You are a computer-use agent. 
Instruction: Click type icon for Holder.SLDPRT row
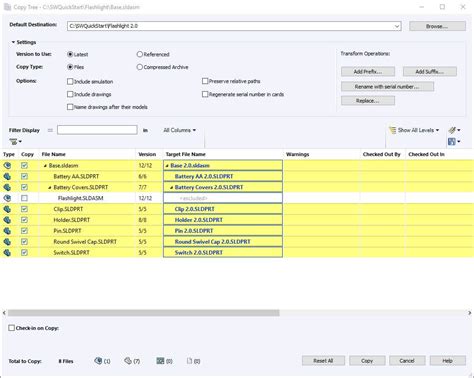[x=7, y=220]
